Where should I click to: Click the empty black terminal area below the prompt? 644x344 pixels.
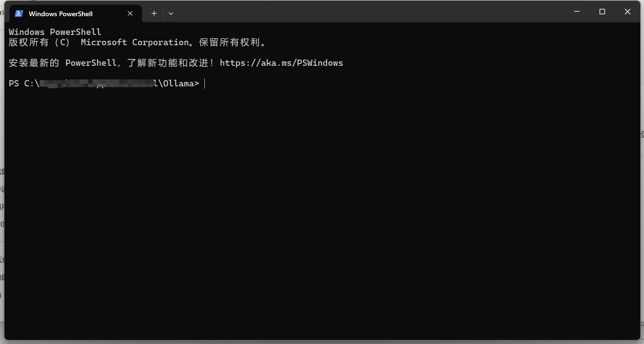[322, 213]
